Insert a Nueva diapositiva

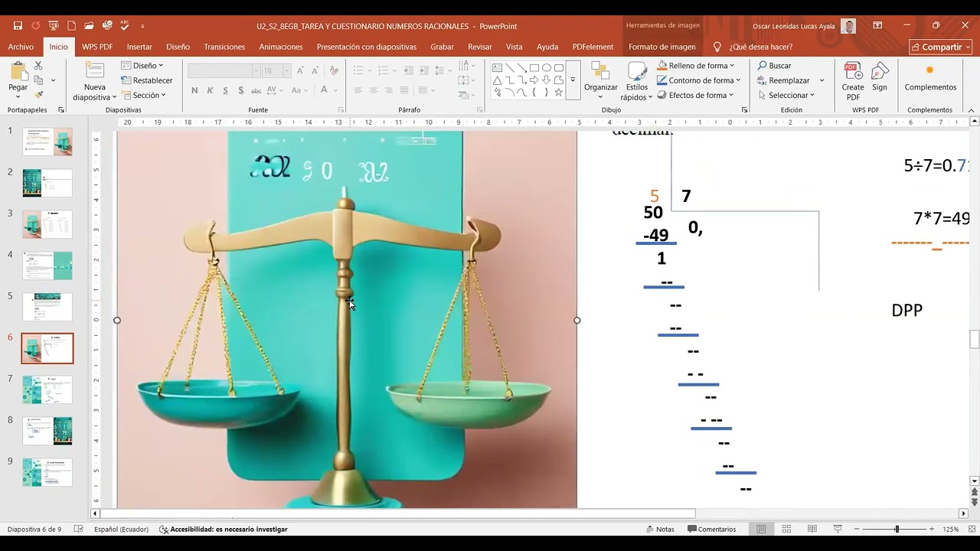[94, 81]
